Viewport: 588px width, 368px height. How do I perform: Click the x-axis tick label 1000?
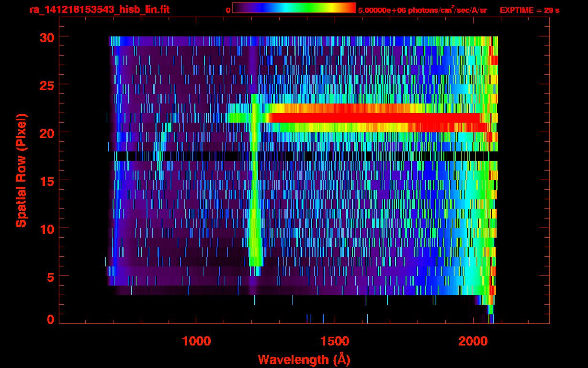[196, 341]
